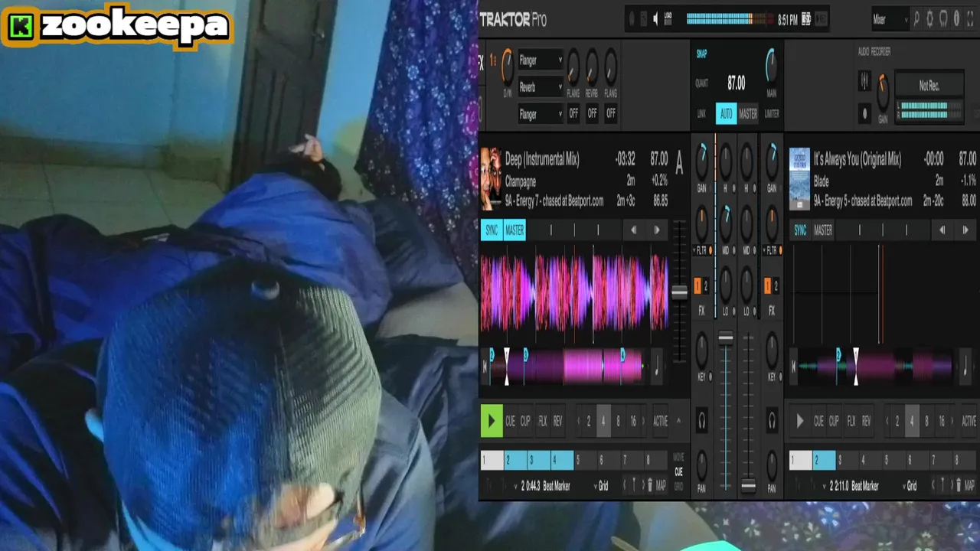Screen dimensions: 980x551
Task: Delete deck B cue with trash icon
Action: click(960, 485)
